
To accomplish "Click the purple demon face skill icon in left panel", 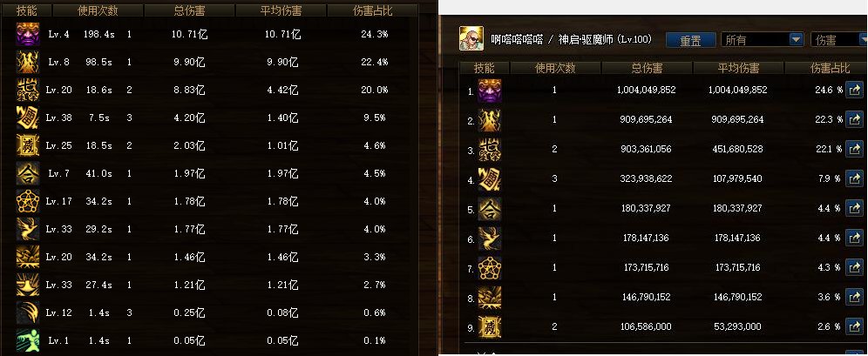I will point(28,34).
